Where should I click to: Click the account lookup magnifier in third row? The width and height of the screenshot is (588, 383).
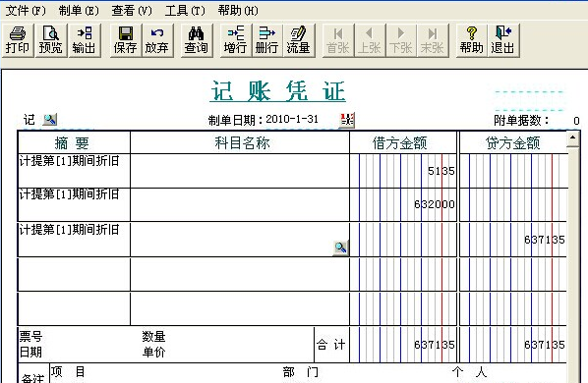pyautogui.click(x=340, y=247)
